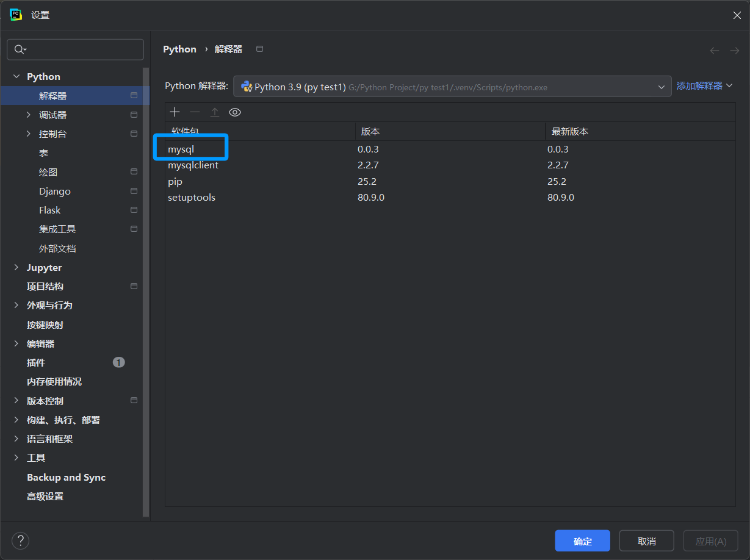Collapse the Python tree section
Image resolution: width=750 pixels, height=560 pixels.
(16, 77)
